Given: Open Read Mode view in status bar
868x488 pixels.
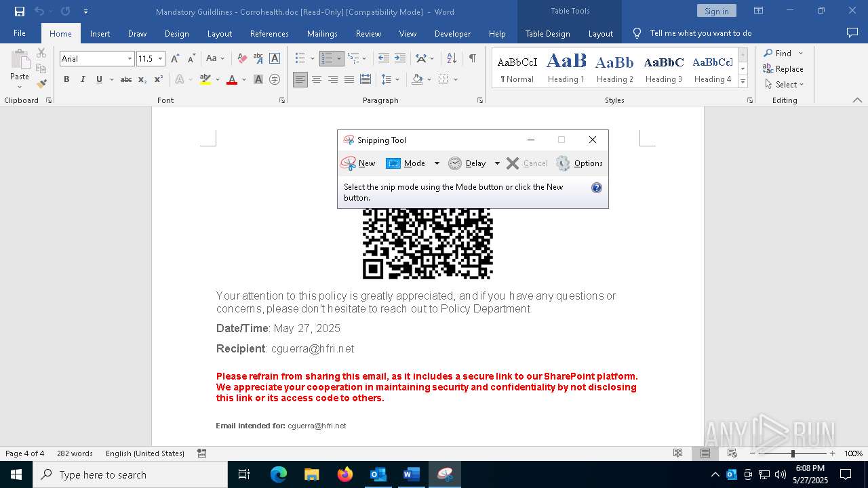Looking at the screenshot, I should (677, 453).
